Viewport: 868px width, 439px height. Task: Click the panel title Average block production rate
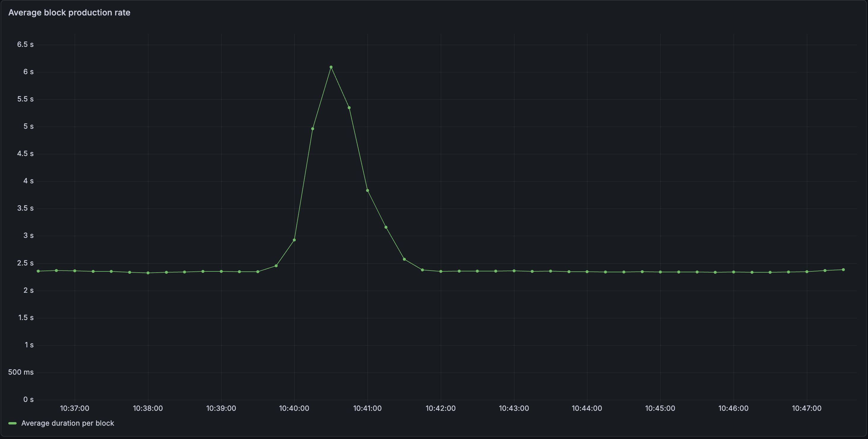click(x=69, y=12)
